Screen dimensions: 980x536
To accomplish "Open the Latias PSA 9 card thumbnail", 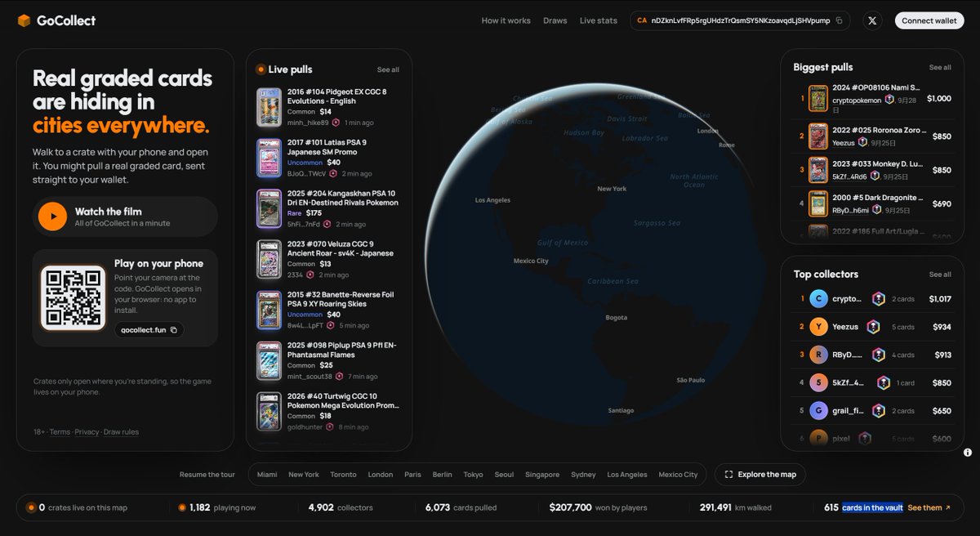I will coord(269,158).
